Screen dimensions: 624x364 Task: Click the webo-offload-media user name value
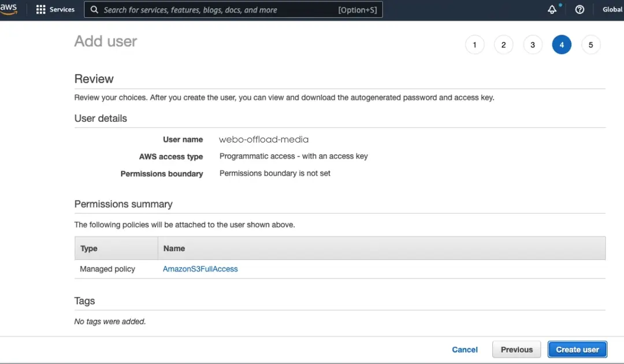263,139
